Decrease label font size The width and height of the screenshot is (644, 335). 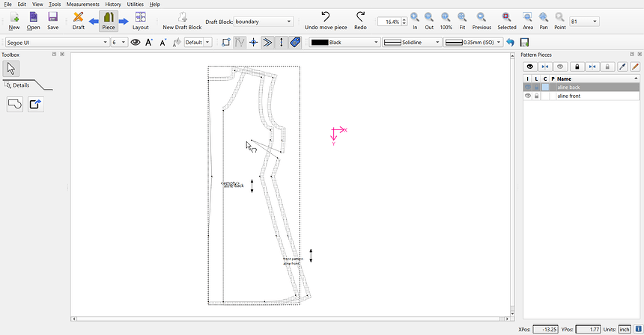coord(163,42)
